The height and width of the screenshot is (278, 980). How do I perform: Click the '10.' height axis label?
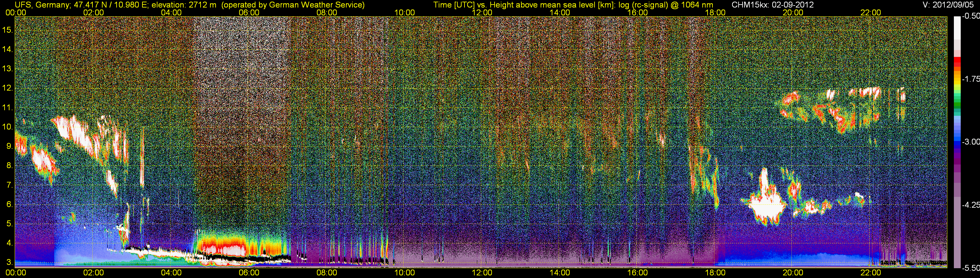pyautogui.click(x=7, y=127)
